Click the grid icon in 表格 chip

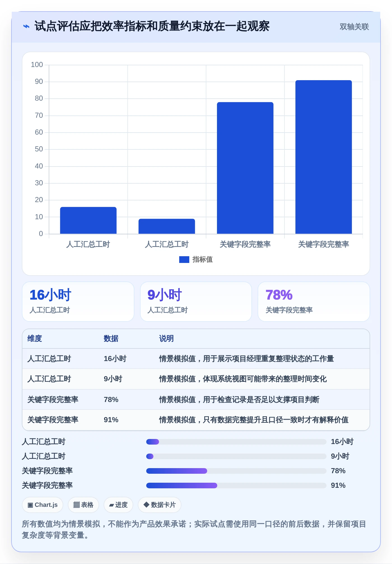click(76, 505)
